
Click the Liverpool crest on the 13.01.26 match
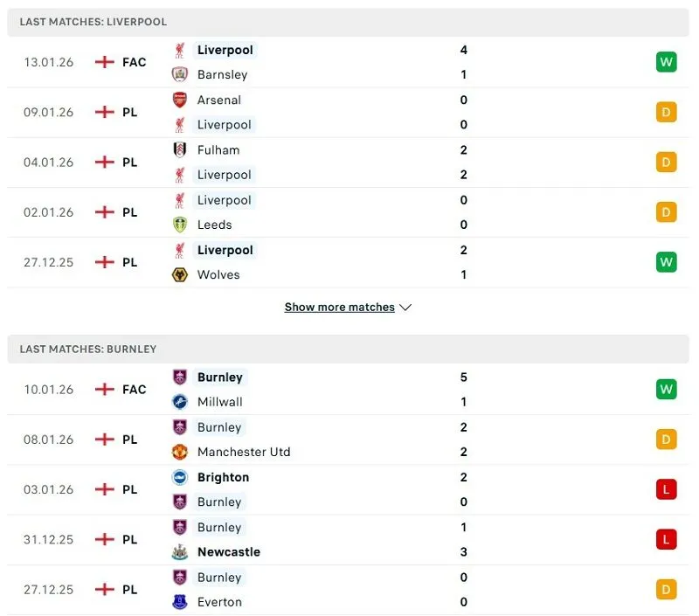(180, 50)
